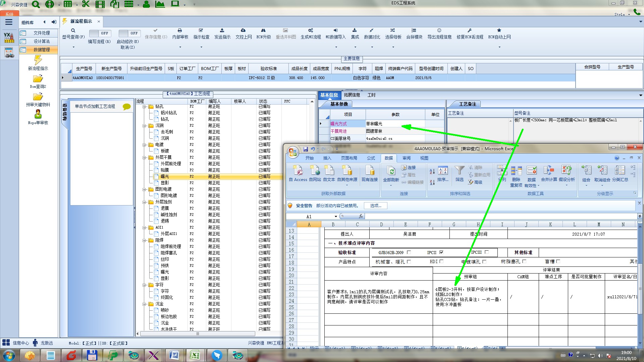Uncheck the IPCII checkbox
Screen dimensions: 644x362
(x=441, y=252)
